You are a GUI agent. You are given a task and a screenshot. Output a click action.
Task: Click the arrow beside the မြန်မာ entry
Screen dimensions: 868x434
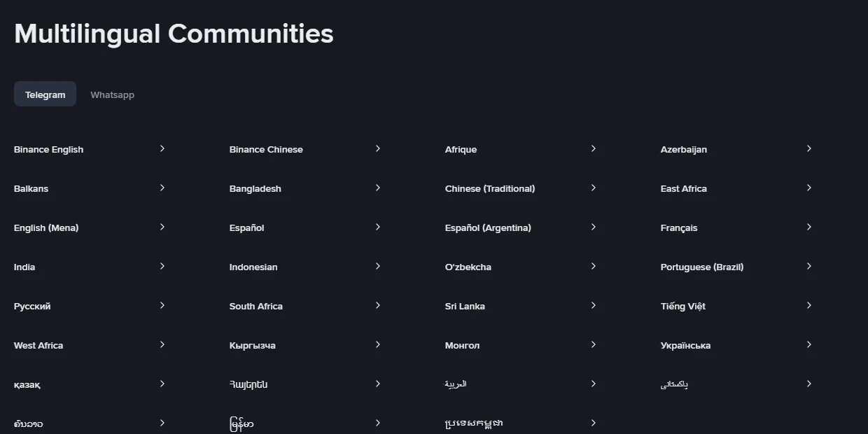coord(377,423)
